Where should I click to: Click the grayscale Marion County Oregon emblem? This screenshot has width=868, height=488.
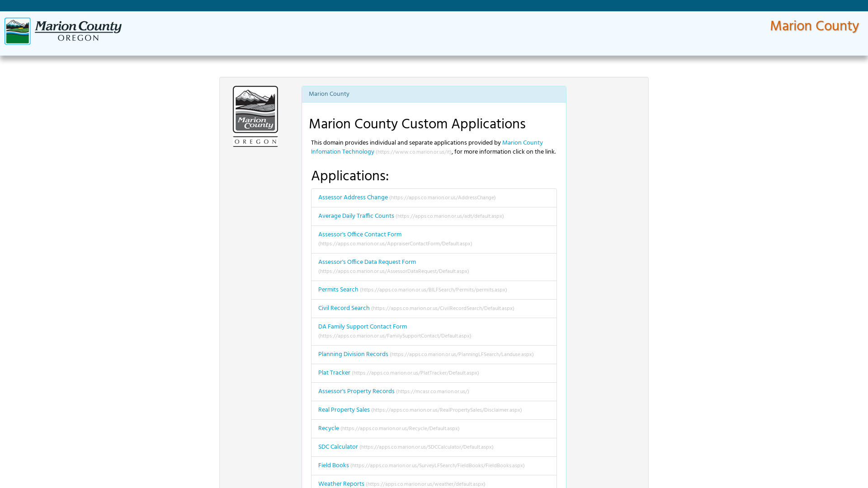[x=255, y=117]
